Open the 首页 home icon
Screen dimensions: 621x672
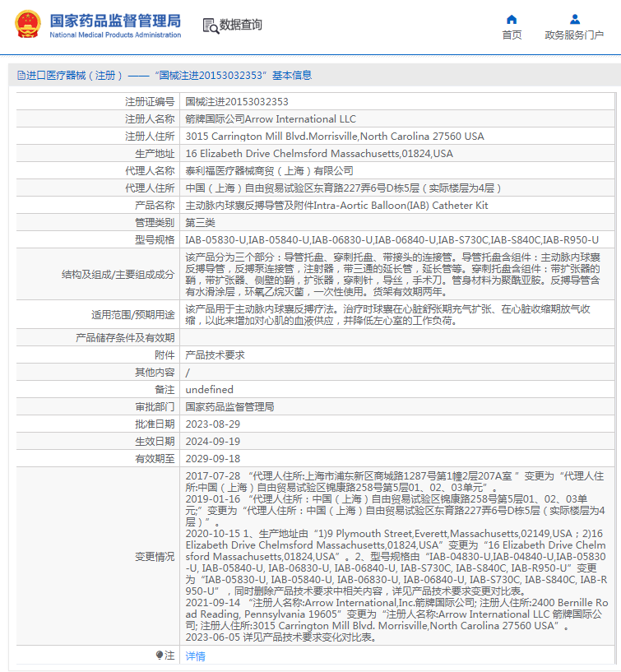tap(512, 19)
